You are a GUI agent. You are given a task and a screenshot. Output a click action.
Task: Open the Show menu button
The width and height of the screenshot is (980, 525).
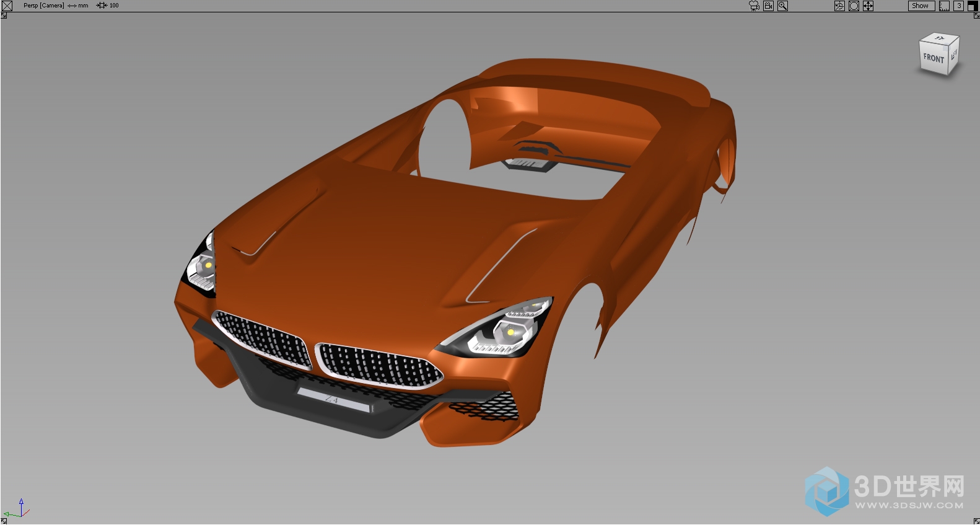pos(922,6)
